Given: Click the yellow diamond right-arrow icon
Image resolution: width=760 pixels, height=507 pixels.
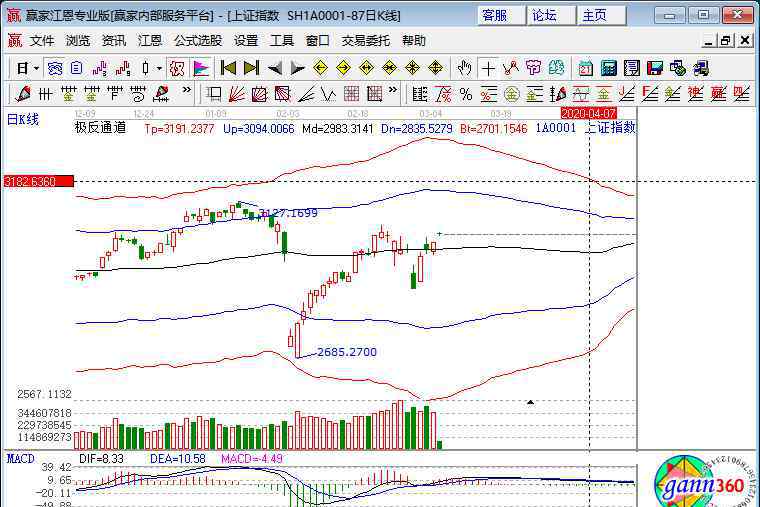Looking at the screenshot, I should coord(343,68).
